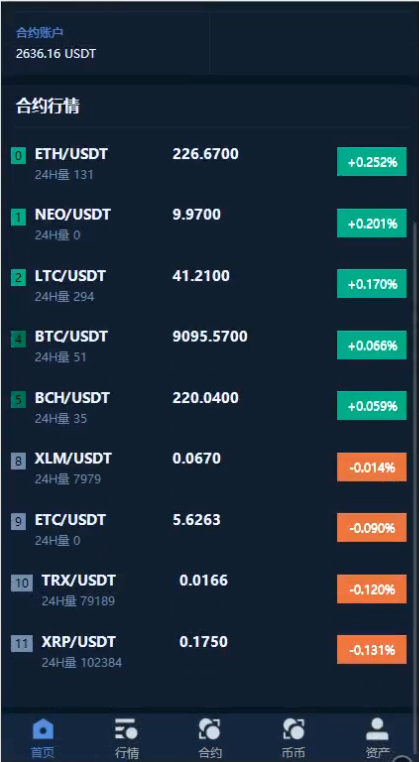Click the green rank badge 0 beside ETH/USDT
The image size is (419, 762).
point(18,156)
